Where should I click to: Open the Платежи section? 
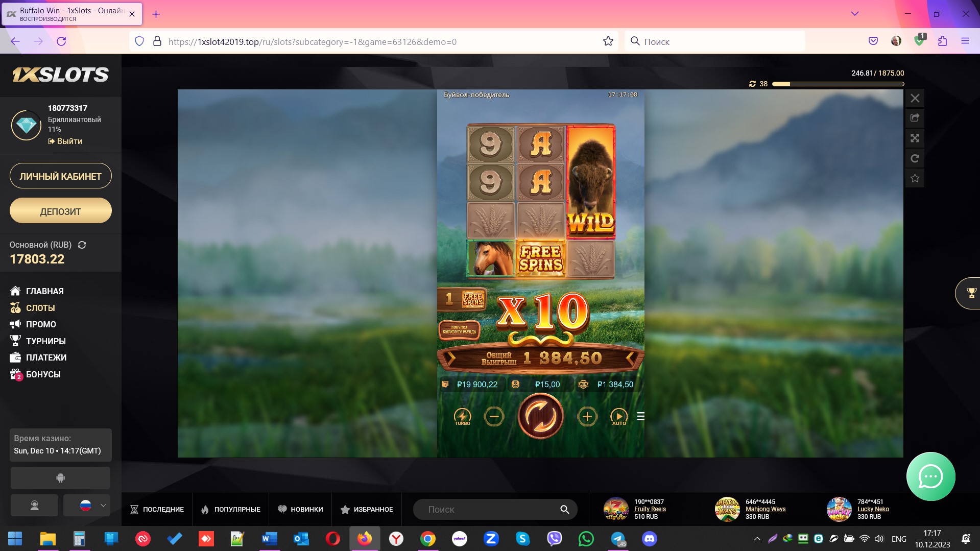pyautogui.click(x=38, y=357)
